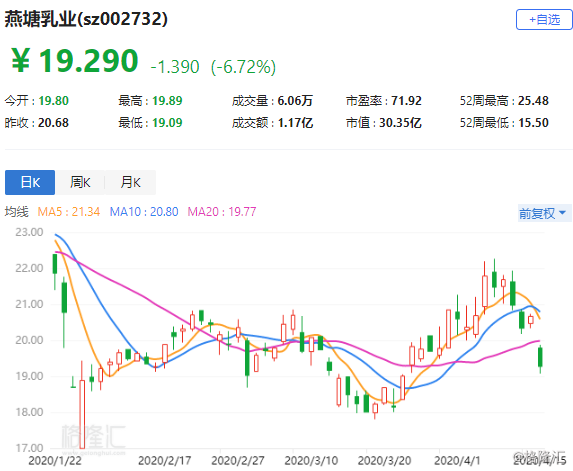This screenshot has height=471, width=573.
Task: Click the 17.00 price axis label
Action: (29, 448)
